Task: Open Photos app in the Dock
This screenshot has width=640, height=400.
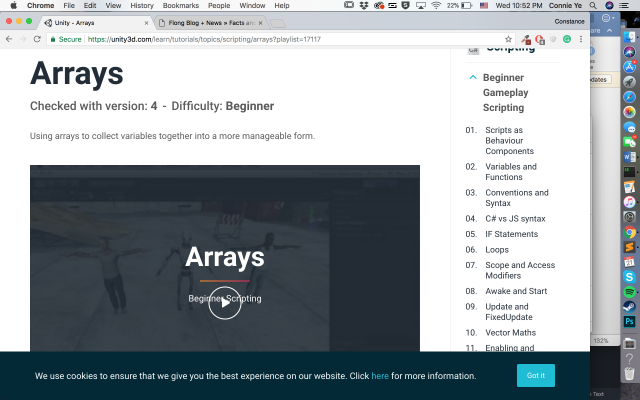Action: click(629, 112)
